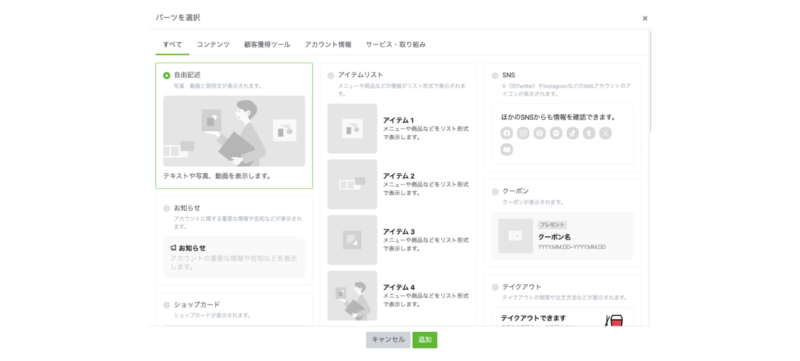Click the アイテム 3 thumbnail
Screen dimensions: 800x361
coord(353,240)
